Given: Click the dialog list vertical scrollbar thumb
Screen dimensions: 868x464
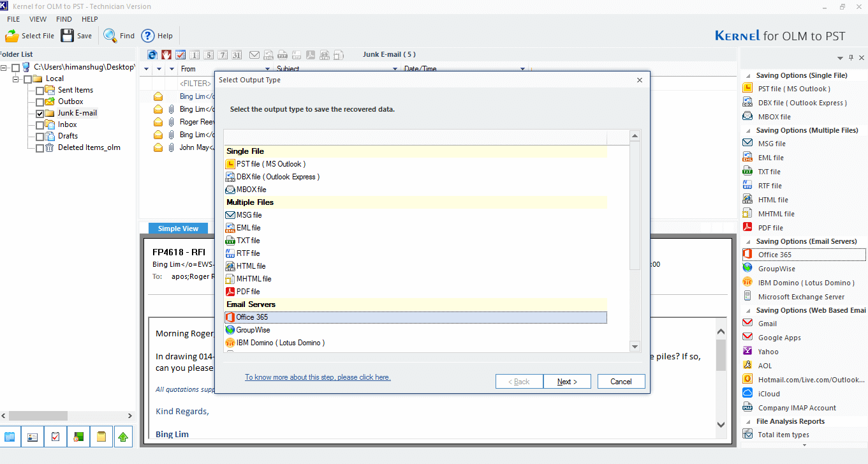Looking at the screenshot, I should coord(635,204).
